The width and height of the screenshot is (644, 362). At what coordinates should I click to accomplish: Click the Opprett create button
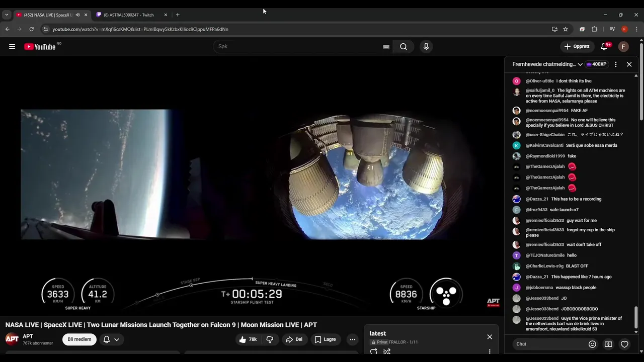577,47
